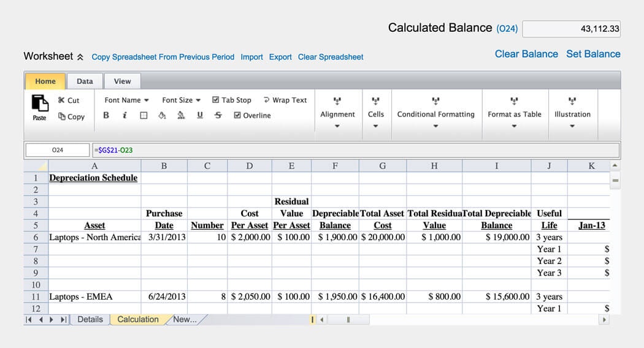Click Clear Spreadsheet link
This screenshot has width=644, height=348.
click(x=331, y=57)
